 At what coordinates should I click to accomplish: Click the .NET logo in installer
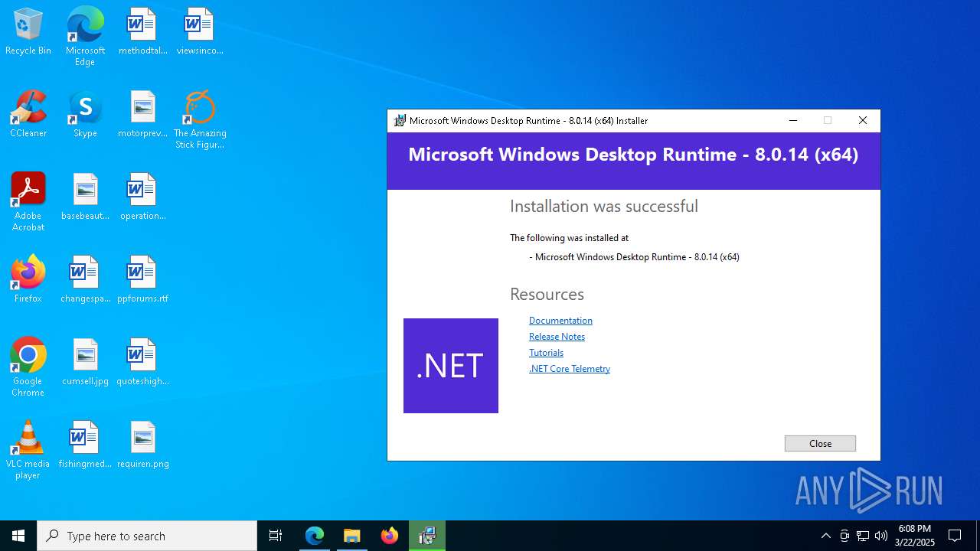pos(451,366)
